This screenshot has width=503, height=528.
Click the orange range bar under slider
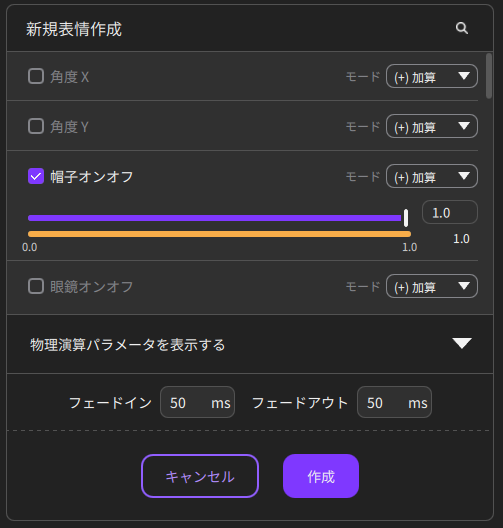pos(220,234)
